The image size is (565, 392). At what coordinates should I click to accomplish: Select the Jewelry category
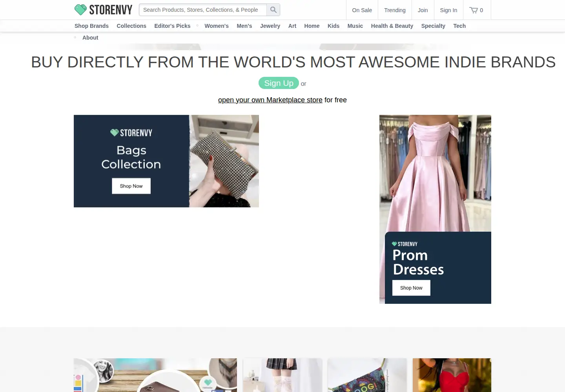tap(270, 26)
